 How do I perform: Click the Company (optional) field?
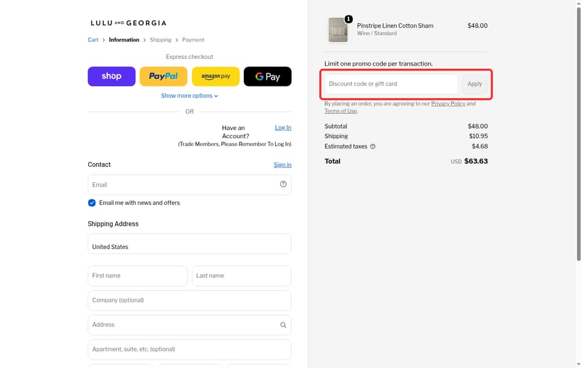[x=189, y=301]
